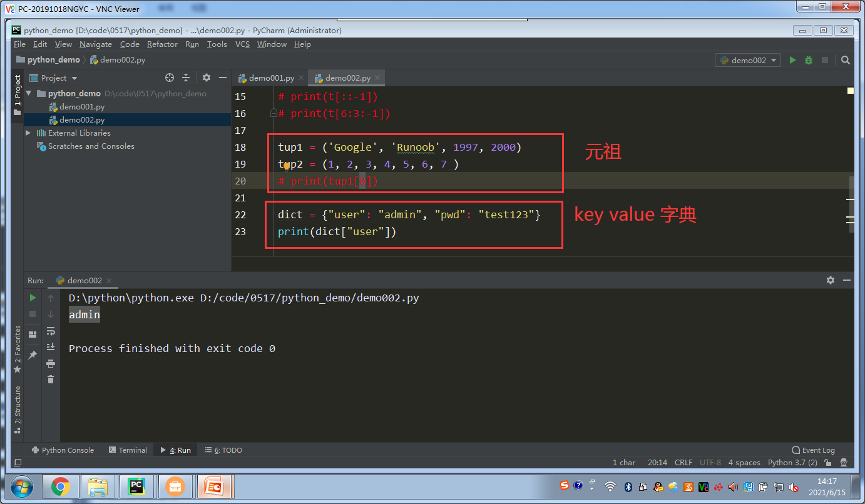This screenshot has width=865, height=504.
Task: Open the Navigate menu
Action: pyautogui.click(x=96, y=44)
